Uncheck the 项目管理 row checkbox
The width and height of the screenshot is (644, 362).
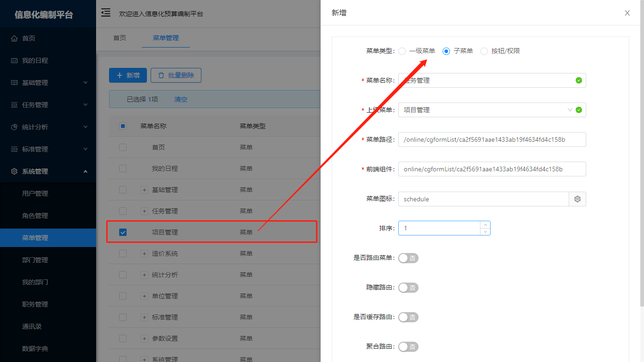pyautogui.click(x=123, y=232)
